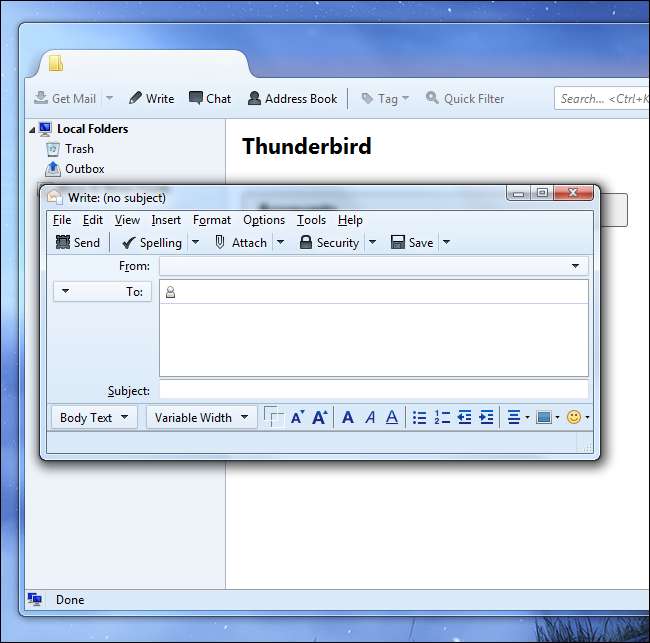The image size is (650, 643).
Task: Click into the Subject field
Action: coord(374,390)
